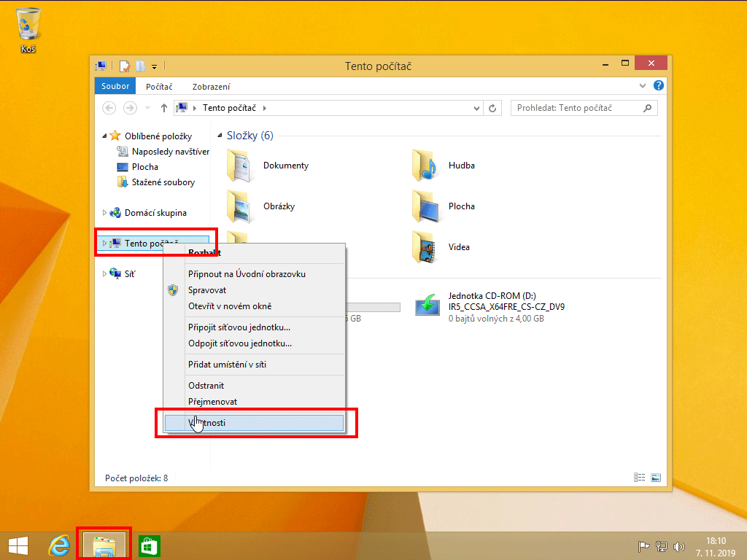The image size is (747, 560).
Task: Choose Odpojit síťovou jednotku...
Action: pyautogui.click(x=253, y=343)
